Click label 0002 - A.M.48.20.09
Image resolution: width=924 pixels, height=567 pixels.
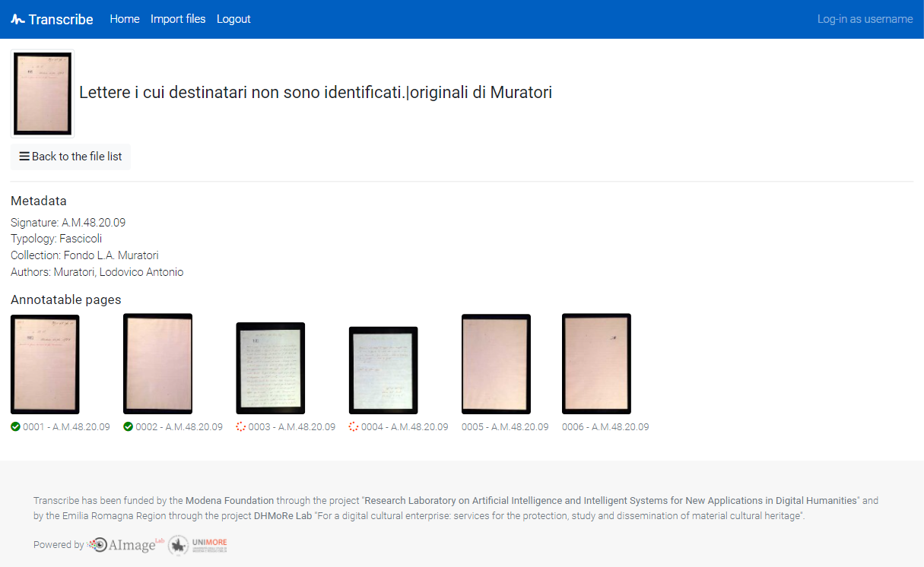pyautogui.click(x=179, y=427)
